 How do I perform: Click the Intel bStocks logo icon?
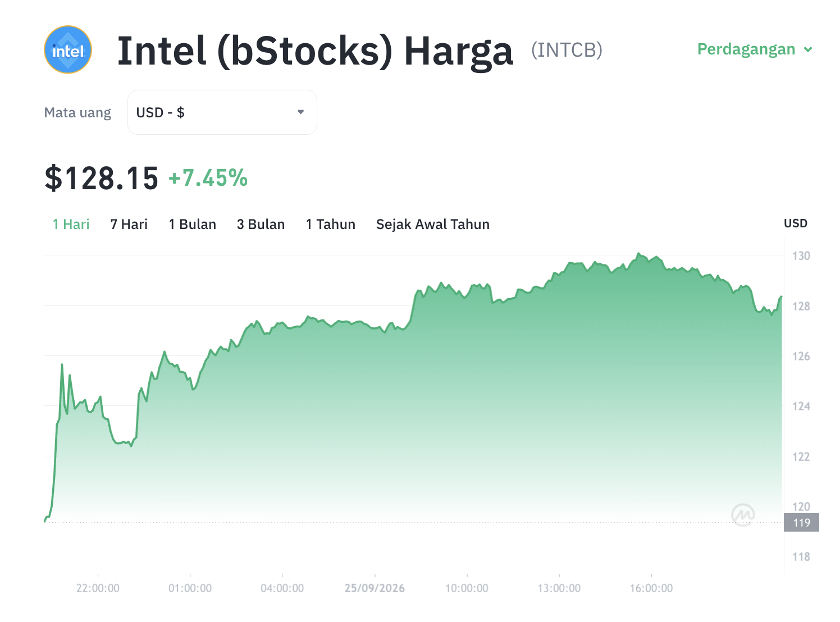pos(68,50)
